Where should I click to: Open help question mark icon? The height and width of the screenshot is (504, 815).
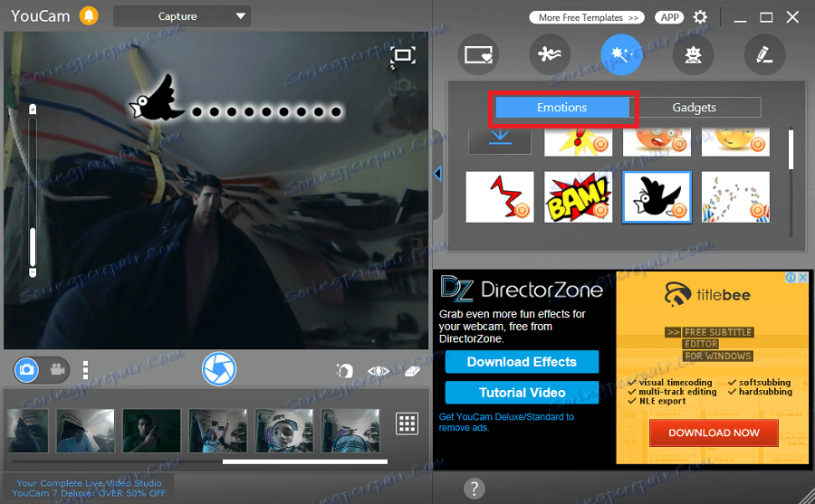[x=474, y=489]
